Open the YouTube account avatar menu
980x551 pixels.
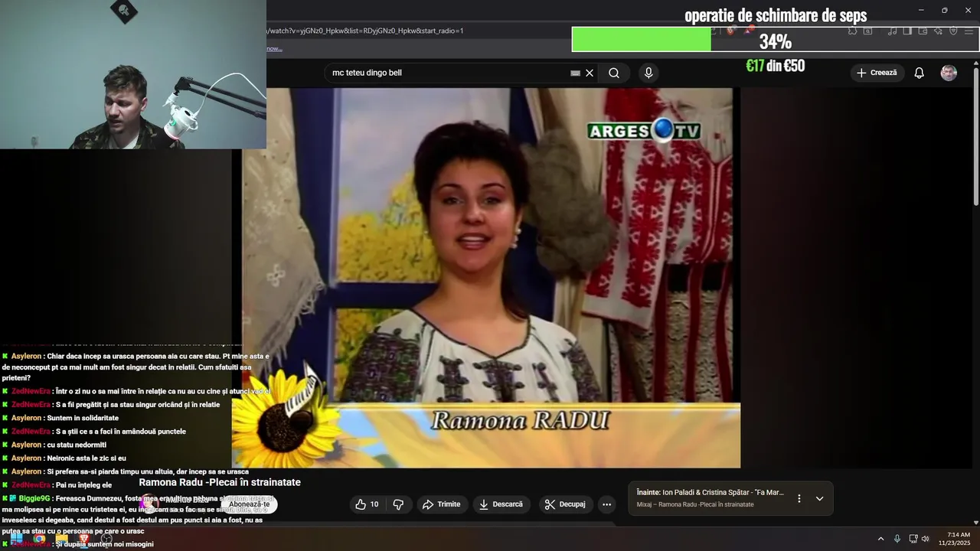tap(949, 73)
